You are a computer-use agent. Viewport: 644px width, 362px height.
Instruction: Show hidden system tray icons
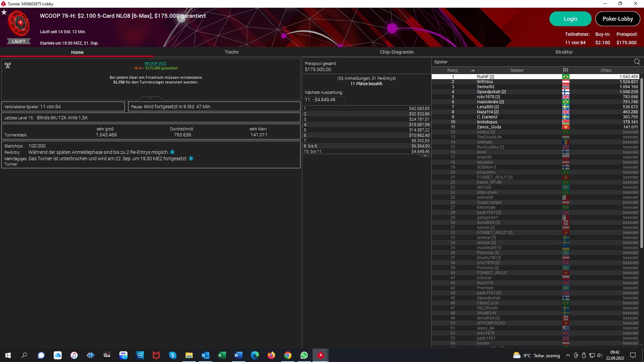[x=568, y=355]
